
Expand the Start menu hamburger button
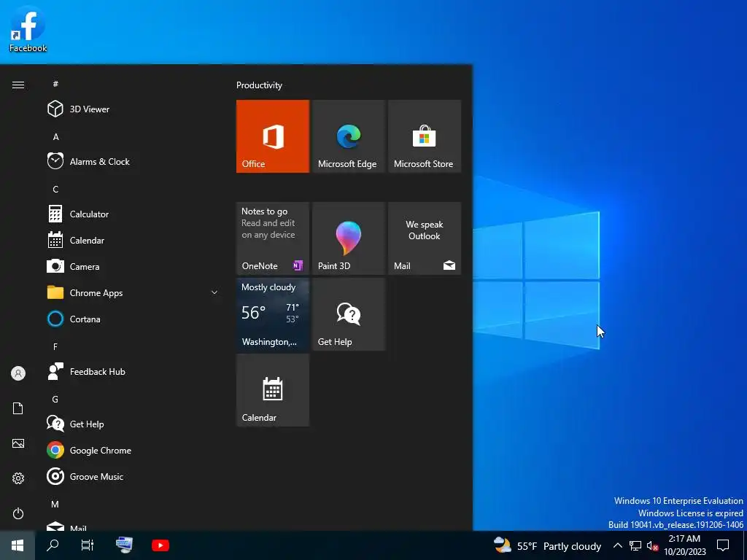click(x=18, y=85)
